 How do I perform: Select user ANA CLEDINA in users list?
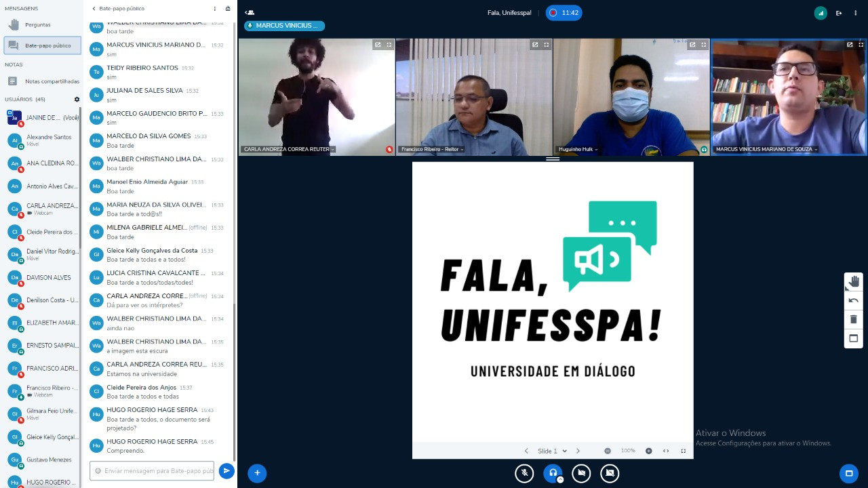click(42, 163)
